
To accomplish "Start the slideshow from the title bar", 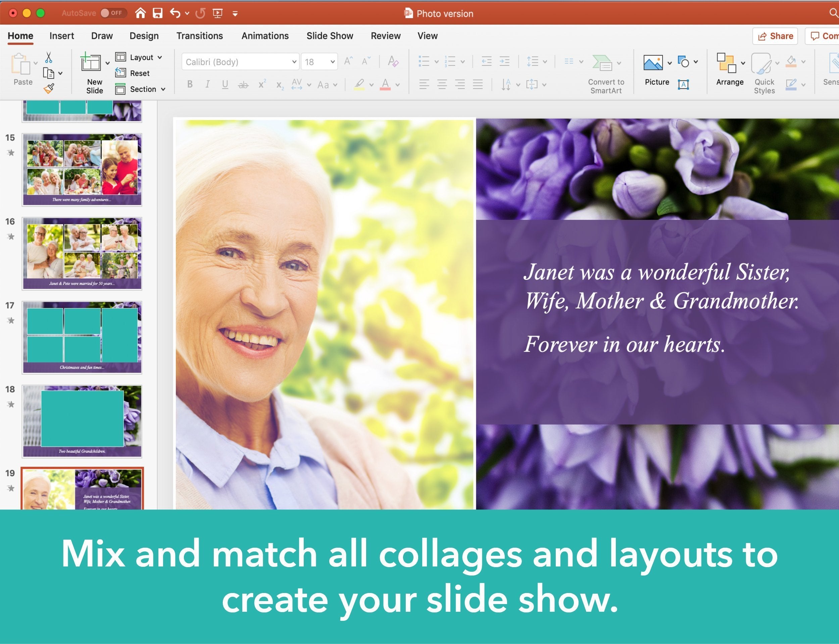I will coord(217,13).
